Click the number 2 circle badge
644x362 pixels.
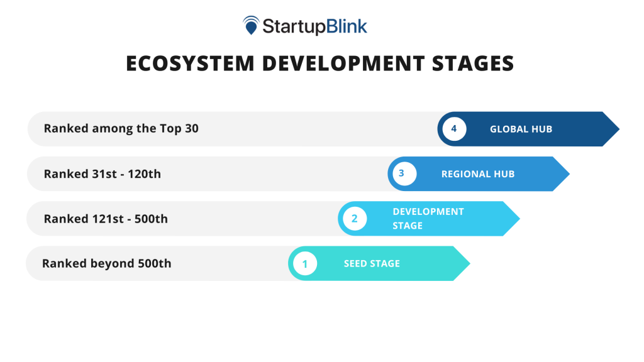(x=354, y=219)
